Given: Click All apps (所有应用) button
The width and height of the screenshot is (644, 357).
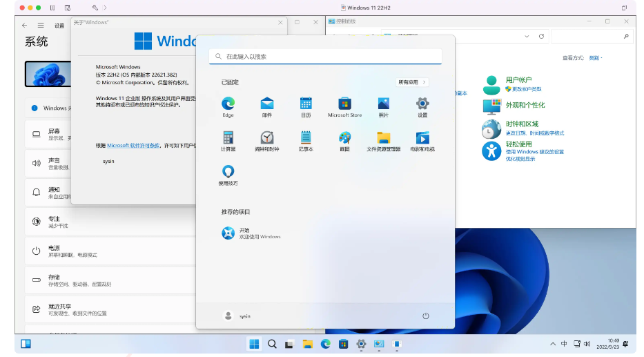Looking at the screenshot, I should pos(412,82).
